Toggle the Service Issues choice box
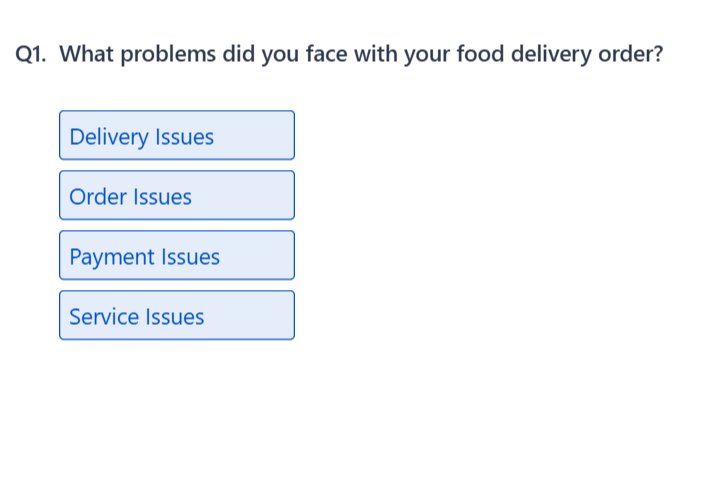The width and height of the screenshot is (711, 496). click(x=176, y=316)
